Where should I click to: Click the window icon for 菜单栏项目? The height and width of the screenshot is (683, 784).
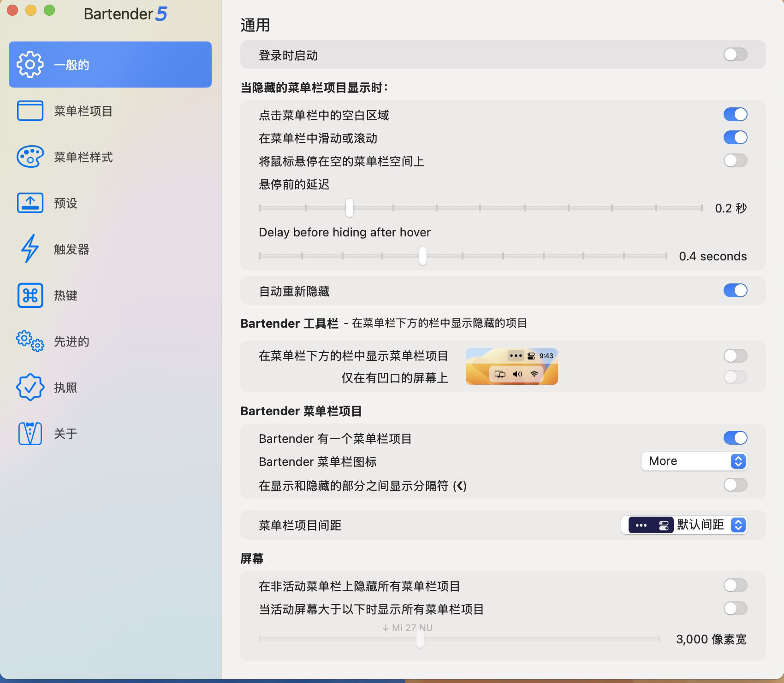(x=30, y=111)
